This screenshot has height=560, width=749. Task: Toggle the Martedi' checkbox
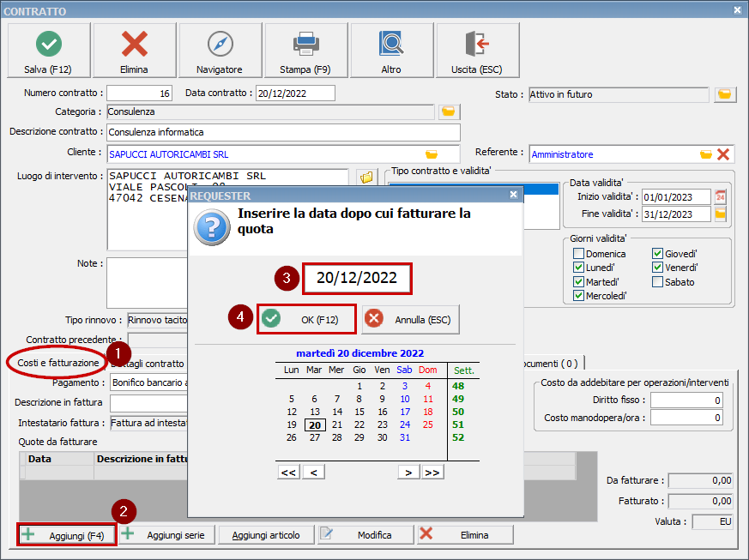(578, 281)
